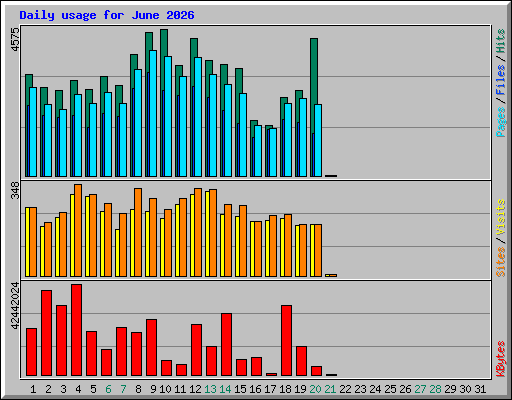Select day '17' on the x-axis
Viewport: 512px width, 400px height.
270,389
